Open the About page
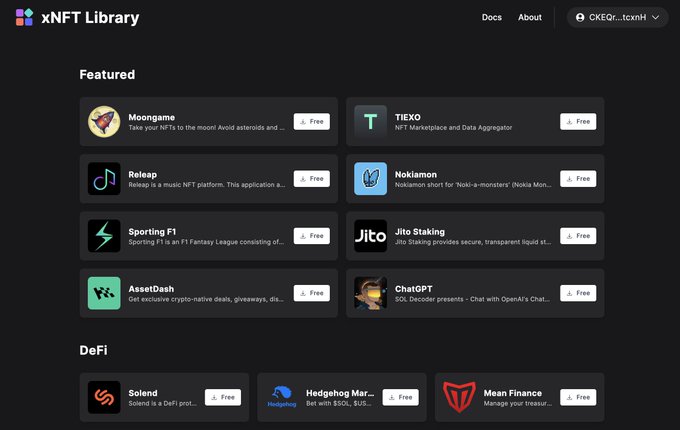Image resolution: width=680 pixels, height=430 pixels. coord(530,17)
